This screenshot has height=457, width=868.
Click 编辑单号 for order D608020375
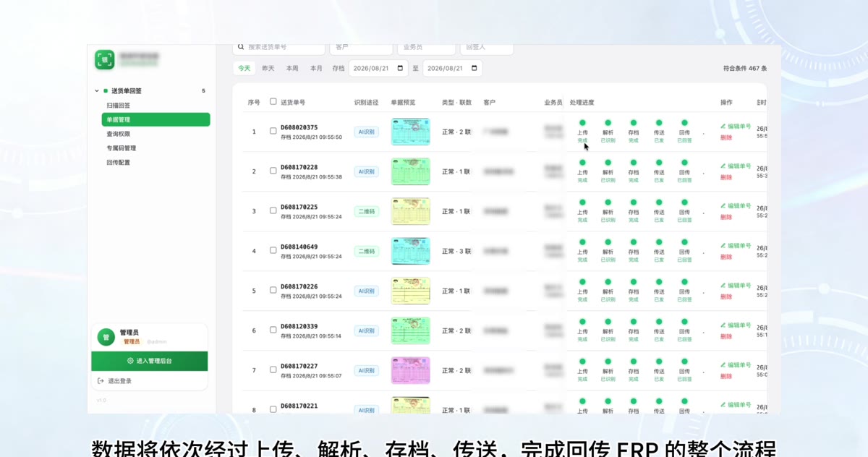736,126
